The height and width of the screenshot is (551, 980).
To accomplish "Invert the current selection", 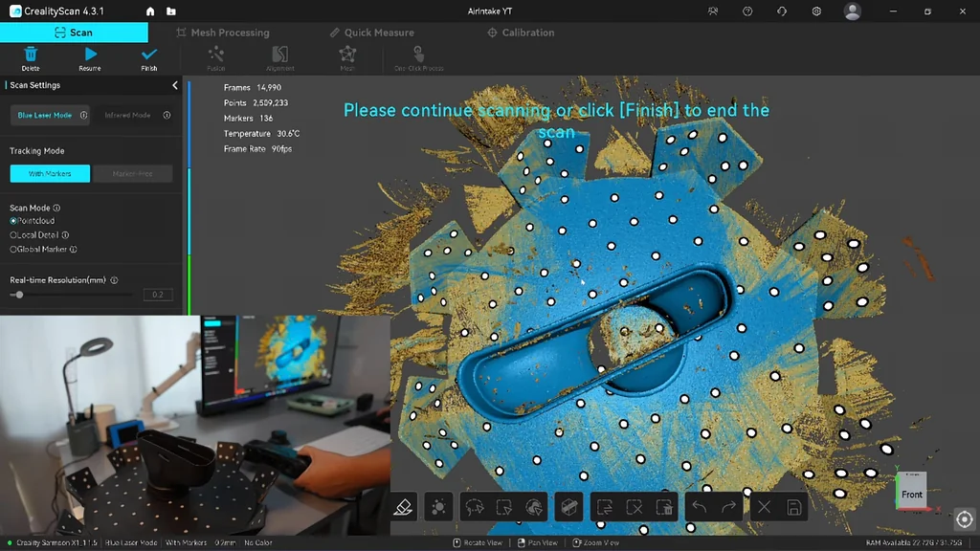I will click(x=605, y=507).
